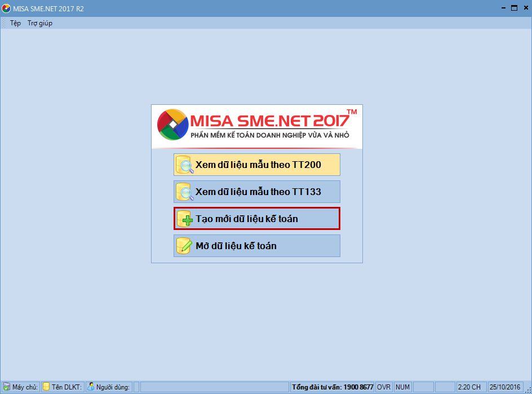Image resolution: width=532 pixels, height=394 pixels.
Task: Click Tạo mới dữ liệu kế toán button
Action: pyautogui.click(x=257, y=219)
